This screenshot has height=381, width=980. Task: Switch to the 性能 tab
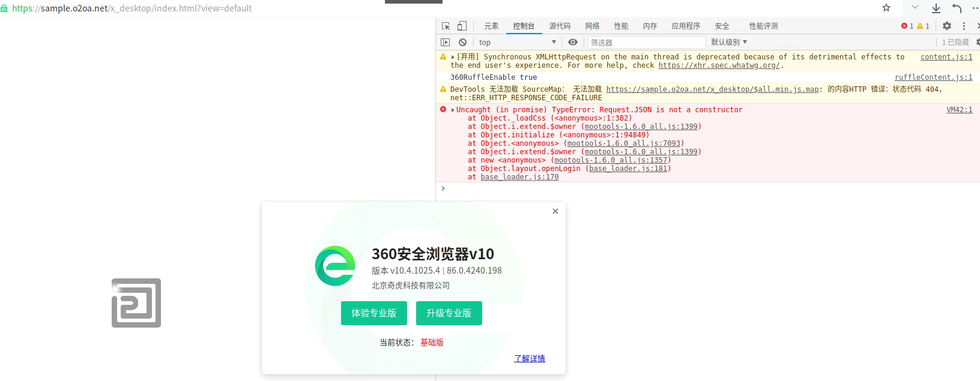click(621, 26)
